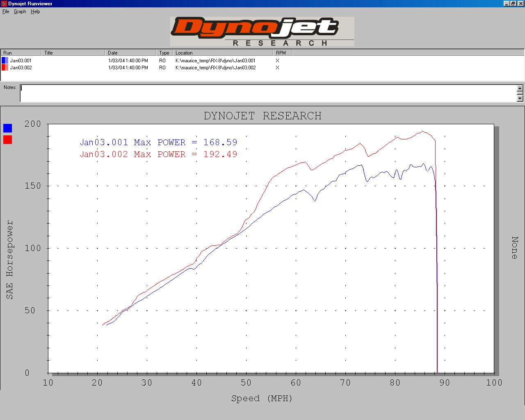525x420 pixels.
Task: Click the Date column header
Action: point(130,52)
